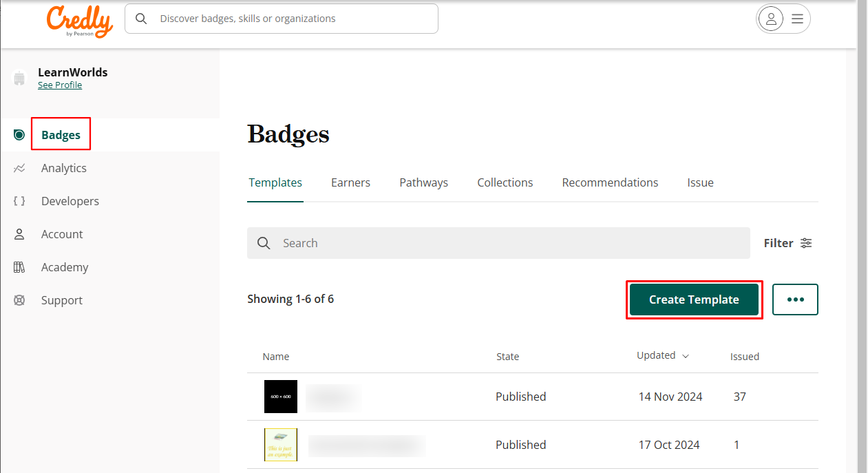Viewport: 868px width, 473px height.
Task: Switch to the Recommendations tab
Action: pos(610,182)
